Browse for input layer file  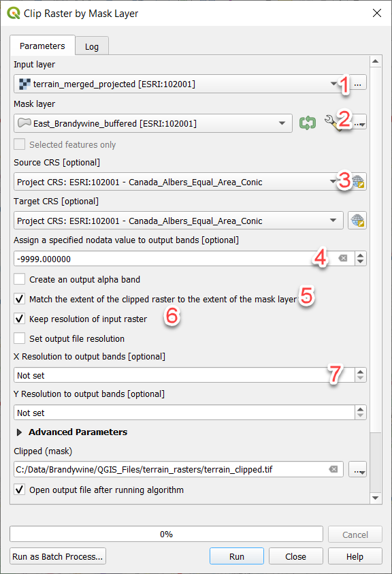[357, 84]
